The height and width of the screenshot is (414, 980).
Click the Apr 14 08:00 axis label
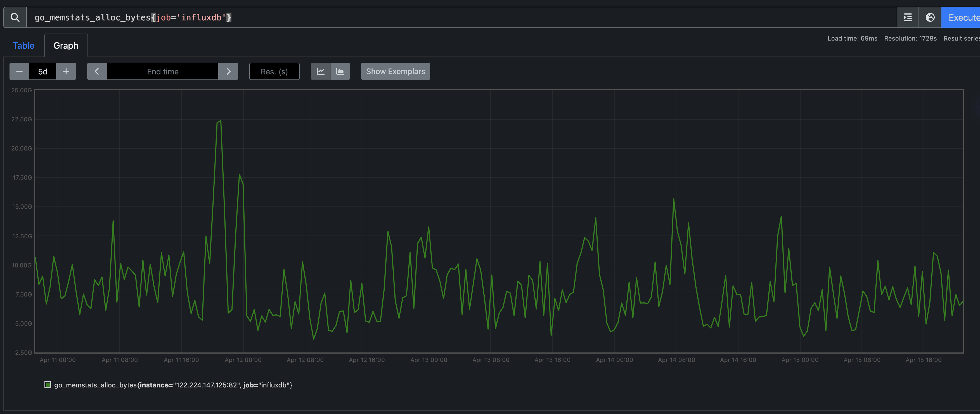click(x=676, y=360)
